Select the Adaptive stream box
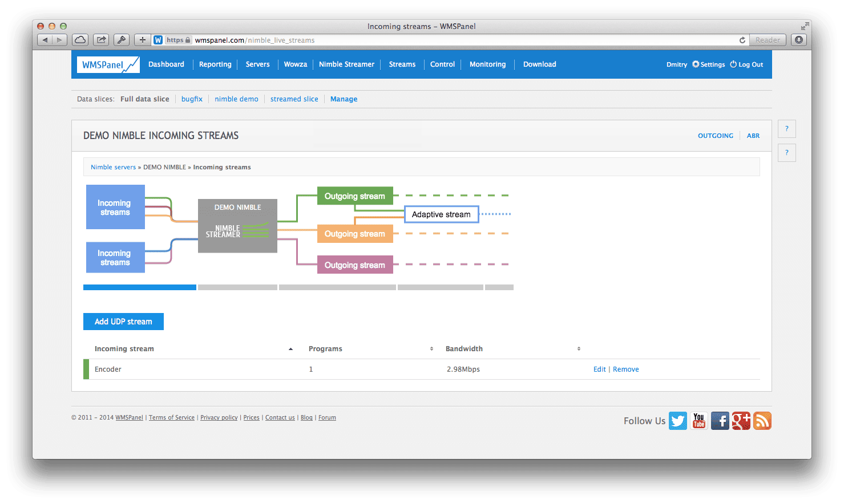 441,214
